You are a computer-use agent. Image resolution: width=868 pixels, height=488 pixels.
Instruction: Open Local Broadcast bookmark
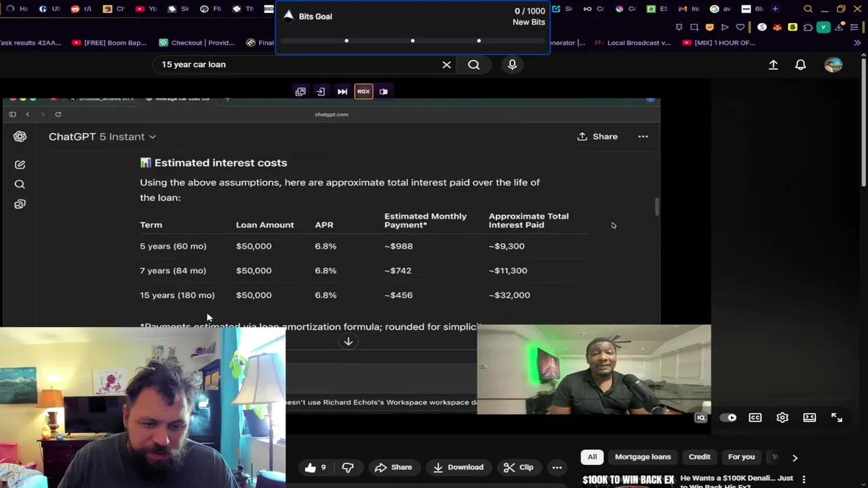click(633, 43)
